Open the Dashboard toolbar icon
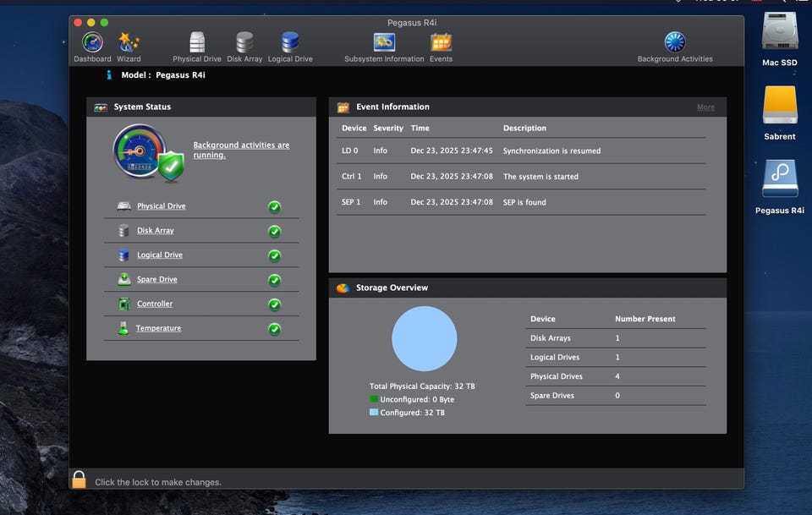The height and width of the screenshot is (515, 812). coord(92,44)
